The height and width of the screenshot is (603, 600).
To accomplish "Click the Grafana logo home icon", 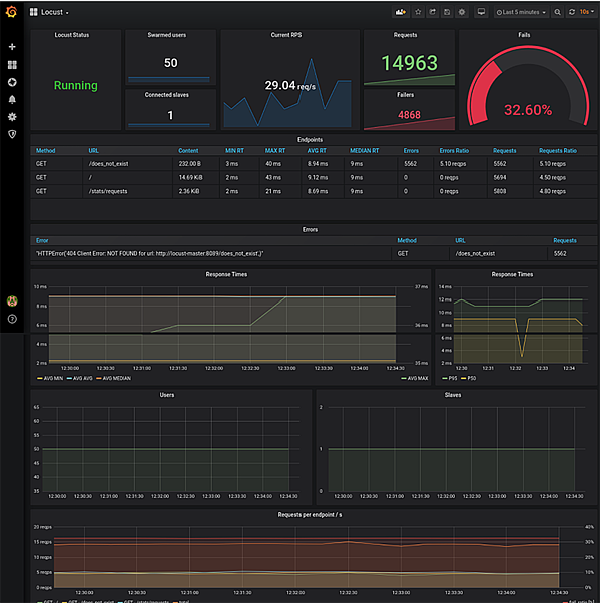I will (12, 12).
